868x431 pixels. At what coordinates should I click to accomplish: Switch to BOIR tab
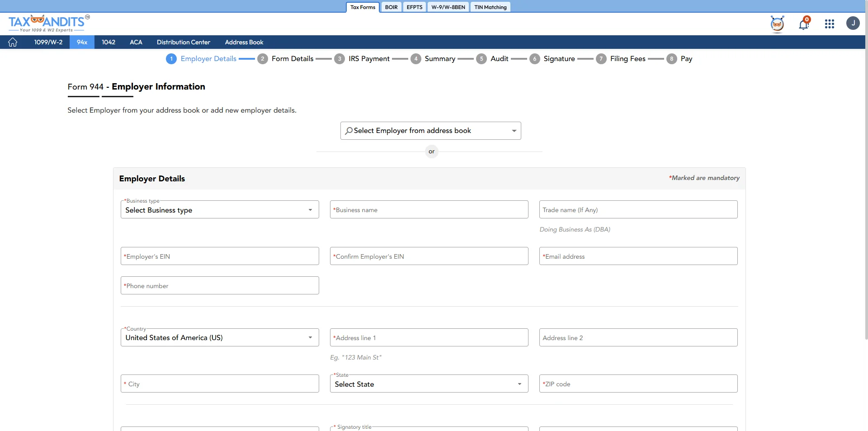tap(391, 7)
